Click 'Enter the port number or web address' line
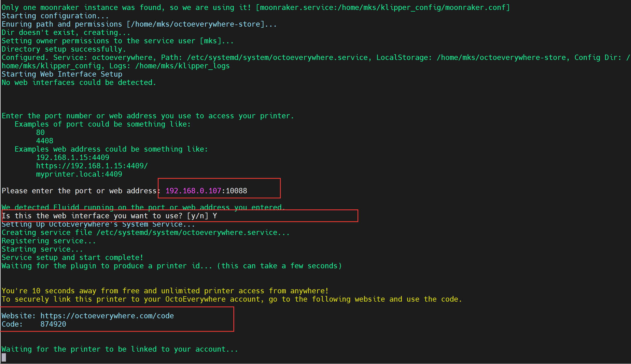This screenshot has height=364, width=631. click(x=148, y=116)
